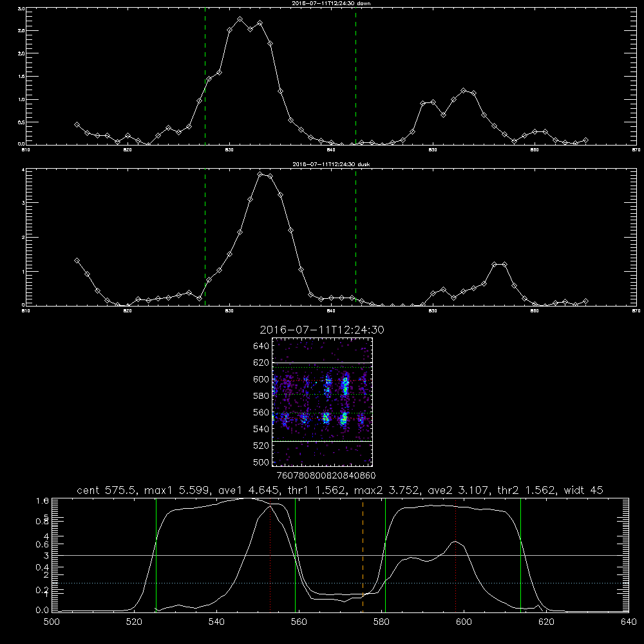Click the highest diamond point in dawn plot
The image size is (644, 644).
(240, 19)
